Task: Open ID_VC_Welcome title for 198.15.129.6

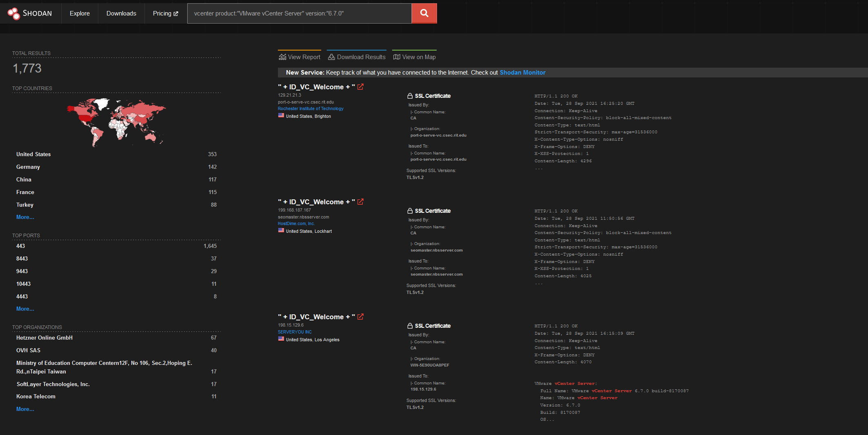Action: point(316,317)
